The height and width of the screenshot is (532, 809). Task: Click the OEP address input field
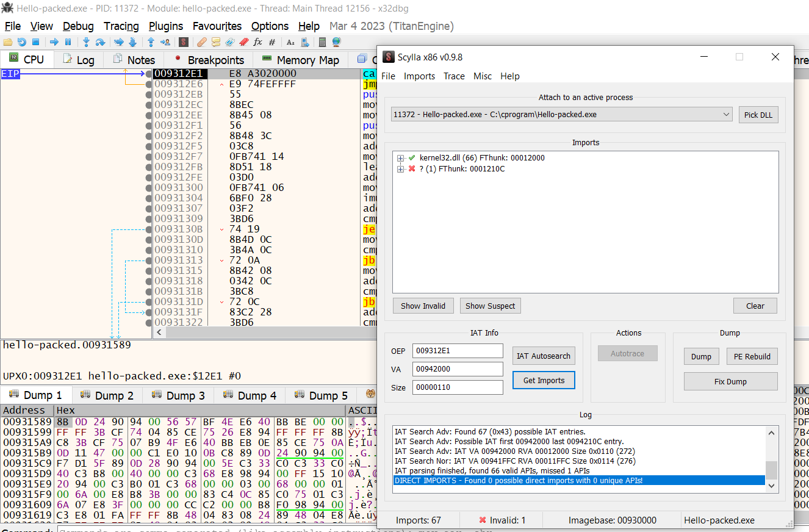tap(458, 351)
